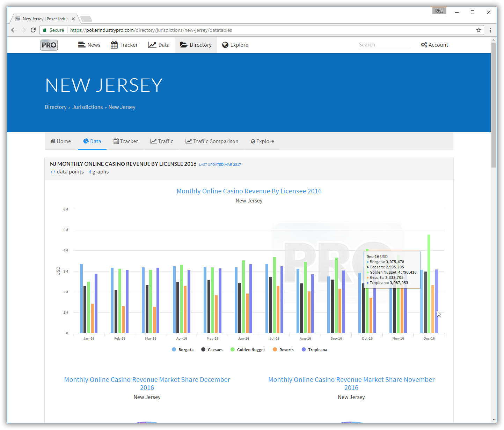
Task: Click Directory breadcrumb link
Action: pos(56,107)
